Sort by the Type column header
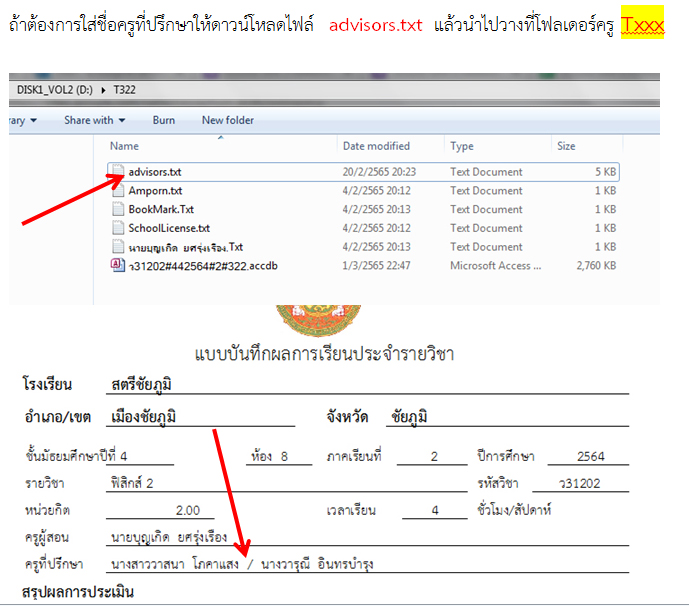Image resolution: width=689 pixels, height=606 pixels. (x=462, y=146)
